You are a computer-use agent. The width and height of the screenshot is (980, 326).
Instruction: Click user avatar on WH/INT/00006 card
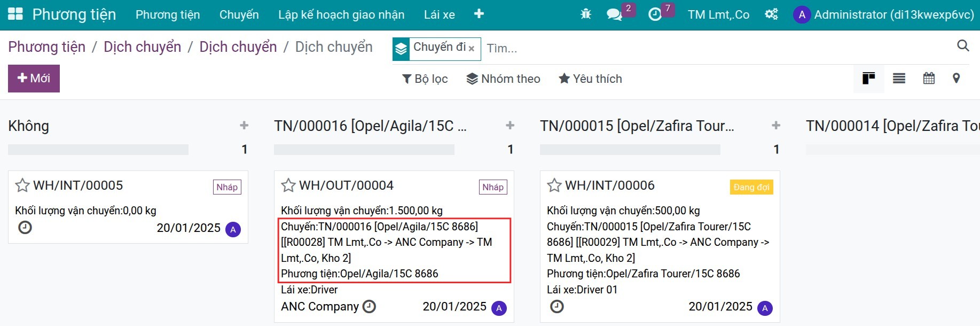point(765,308)
